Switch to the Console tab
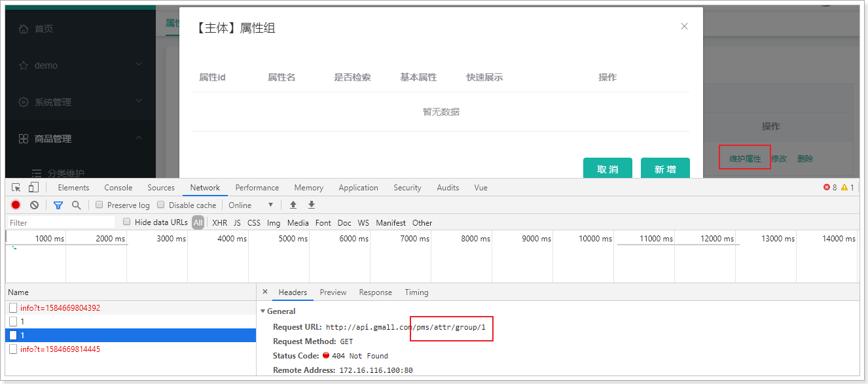Viewport: 868px width, 384px height. pos(118,188)
